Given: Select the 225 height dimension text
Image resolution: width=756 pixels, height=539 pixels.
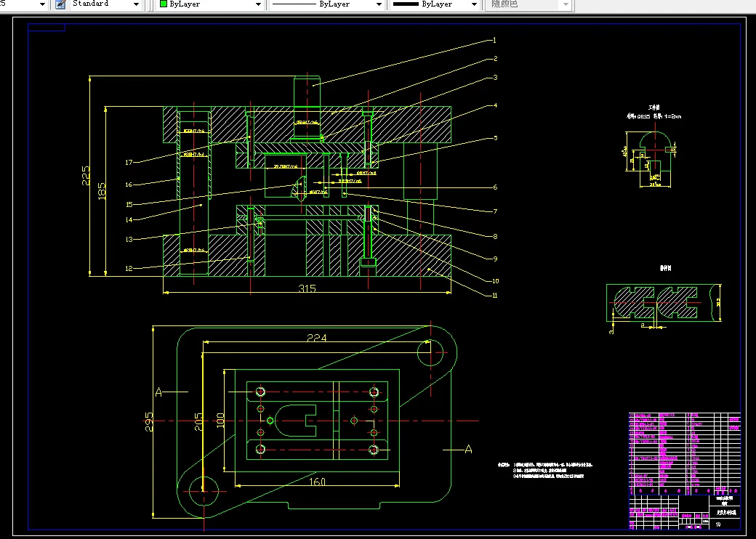Looking at the screenshot, I should pyautogui.click(x=86, y=176).
